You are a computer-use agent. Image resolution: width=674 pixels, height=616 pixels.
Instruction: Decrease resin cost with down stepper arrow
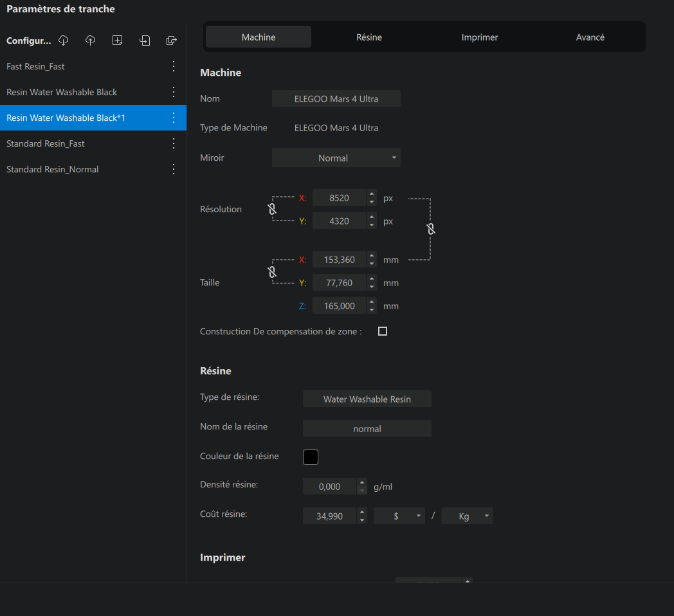pyautogui.click(x=362, y=520)
